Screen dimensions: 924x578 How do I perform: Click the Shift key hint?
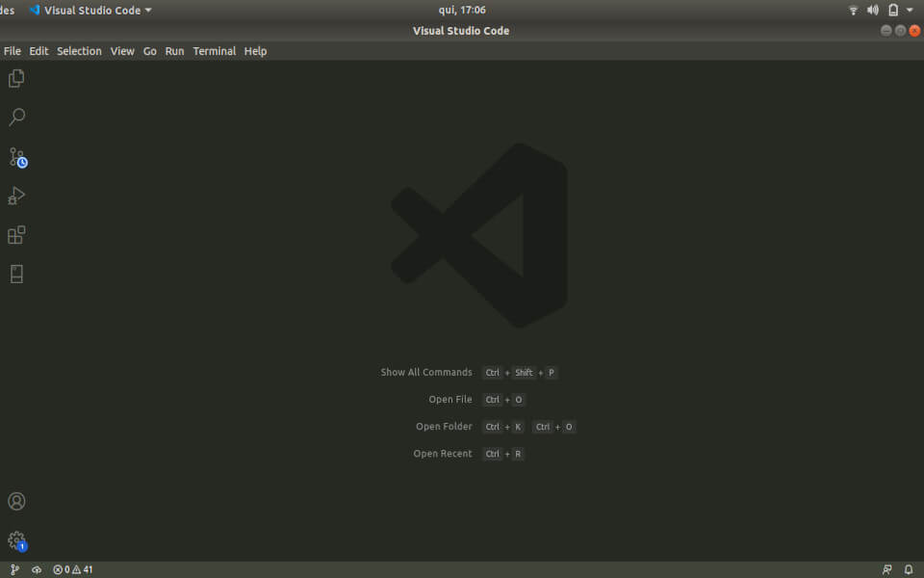[524, 373]
